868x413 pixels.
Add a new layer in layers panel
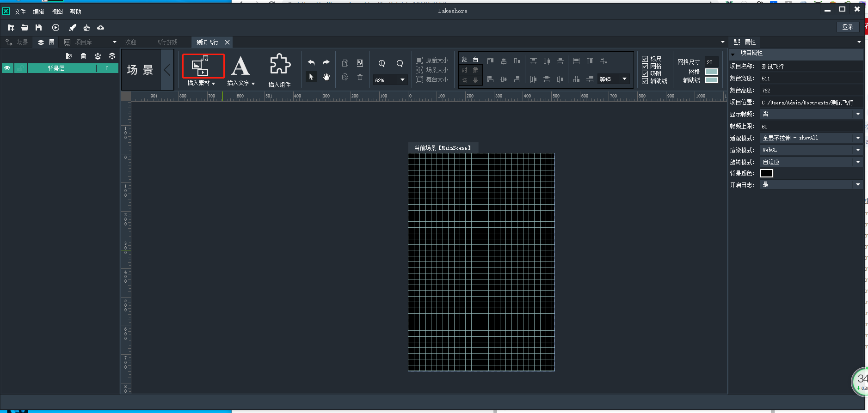click(x=69, y=56)
